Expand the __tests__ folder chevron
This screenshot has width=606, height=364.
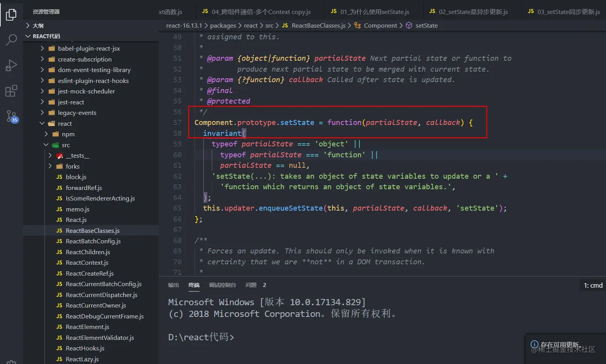click(50, 155)
